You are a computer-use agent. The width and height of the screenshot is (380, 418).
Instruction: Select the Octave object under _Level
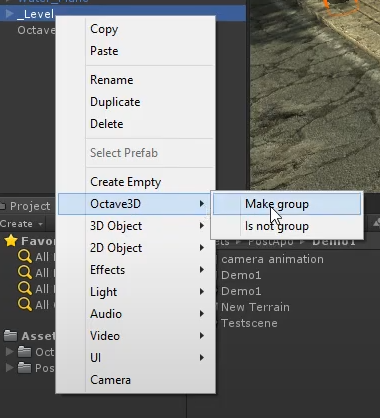click(36, 30)
